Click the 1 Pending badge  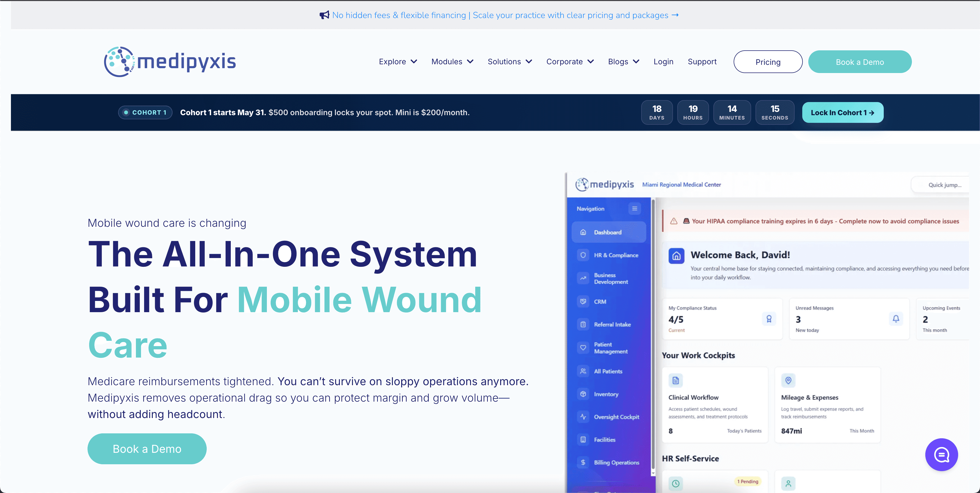pyautogui.click(x=748, y=481)
